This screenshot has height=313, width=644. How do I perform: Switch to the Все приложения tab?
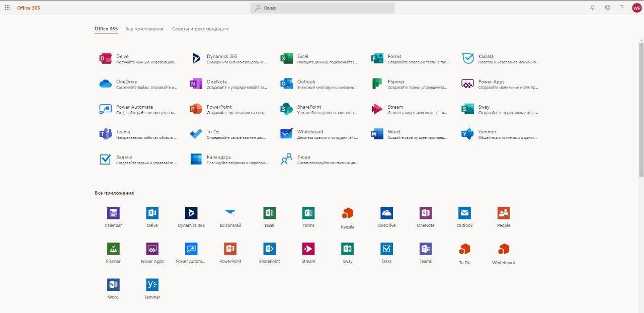tap(144, 29)
